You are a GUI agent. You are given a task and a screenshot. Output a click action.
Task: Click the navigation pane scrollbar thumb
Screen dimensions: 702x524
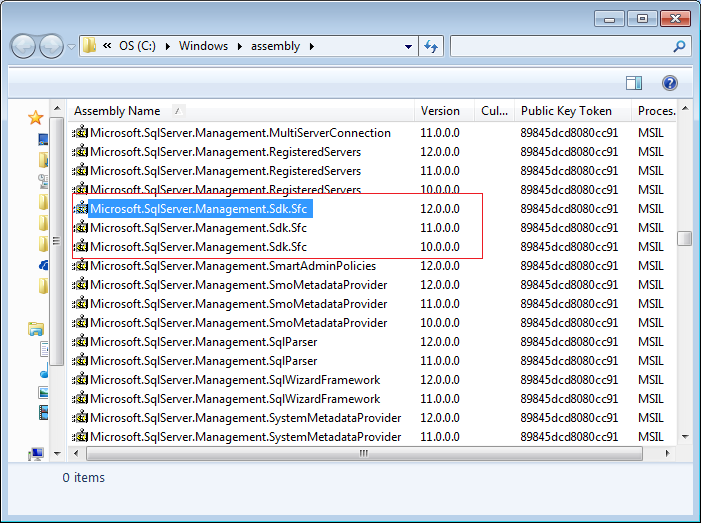point(56,241)
